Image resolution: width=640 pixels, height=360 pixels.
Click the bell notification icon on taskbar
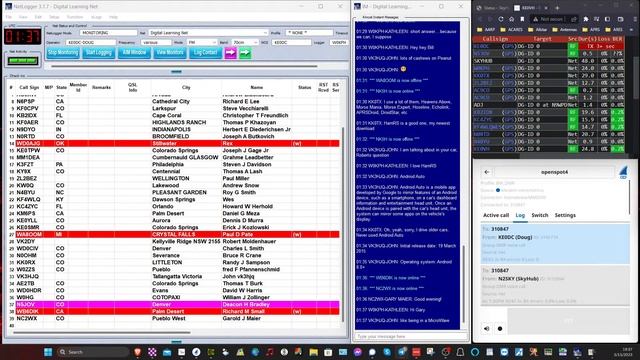click(x=460, y=352)
